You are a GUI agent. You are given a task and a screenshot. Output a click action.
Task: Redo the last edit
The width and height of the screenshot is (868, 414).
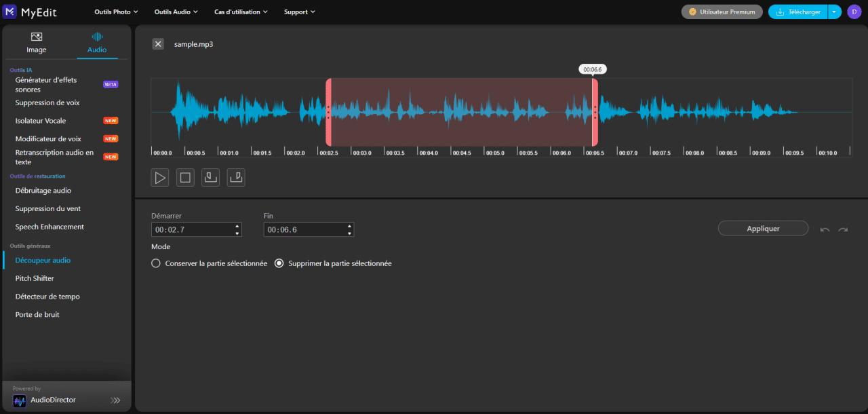point(843,229)
